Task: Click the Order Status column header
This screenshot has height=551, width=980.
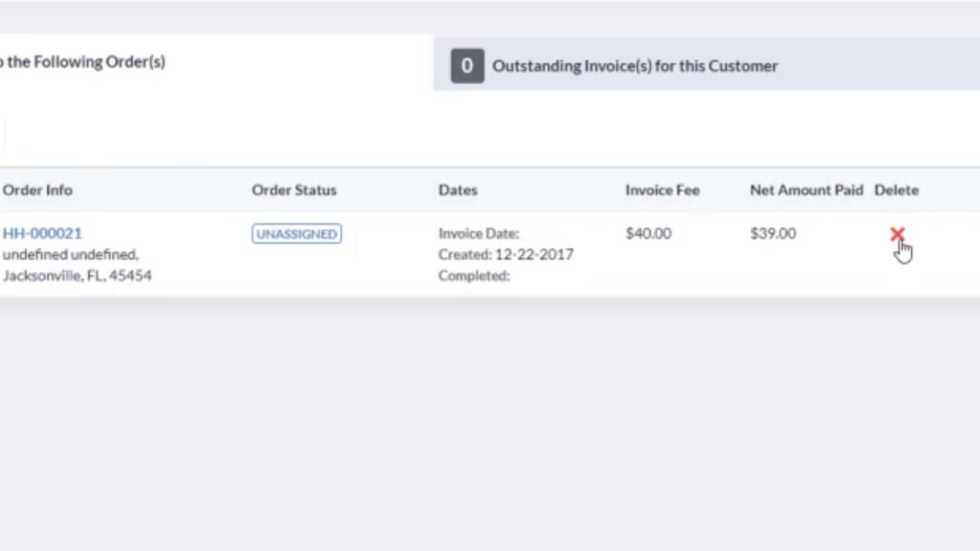Action: (294, 190)
